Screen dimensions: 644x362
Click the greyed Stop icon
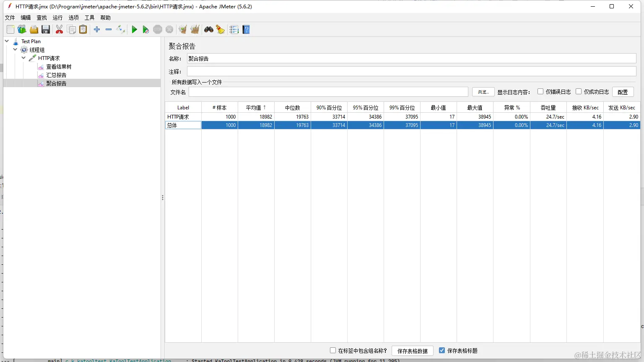(158, 29)
